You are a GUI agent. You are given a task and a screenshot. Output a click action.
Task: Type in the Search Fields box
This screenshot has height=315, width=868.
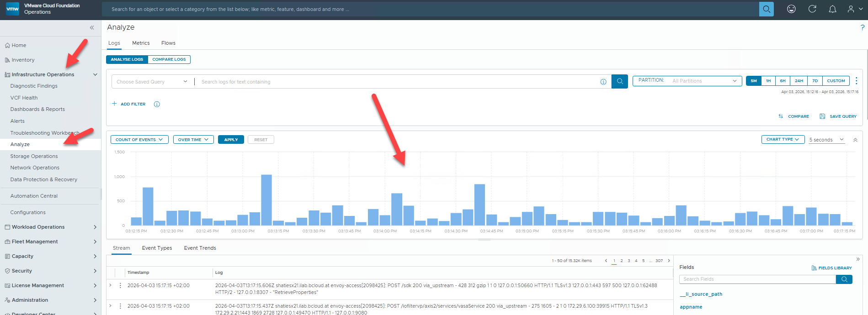[x=757, y=279]
